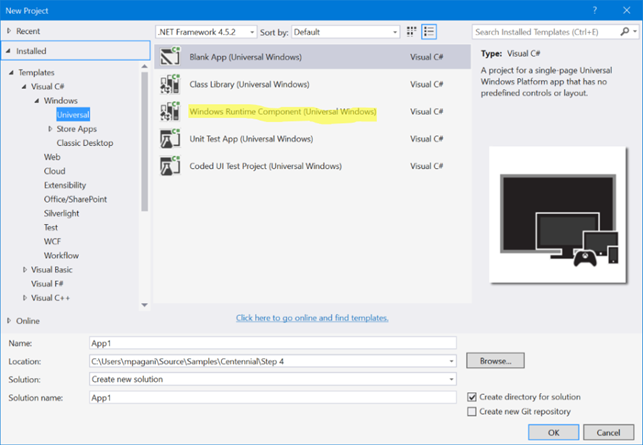
Task: Click the device preview image
Action: point(558,215)
